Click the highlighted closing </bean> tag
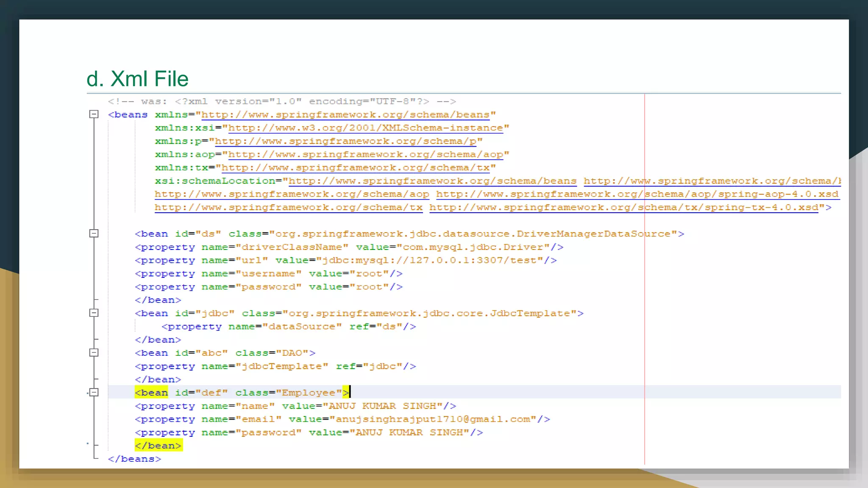Screen dimensions: 868x488 [x=158, y=446]
